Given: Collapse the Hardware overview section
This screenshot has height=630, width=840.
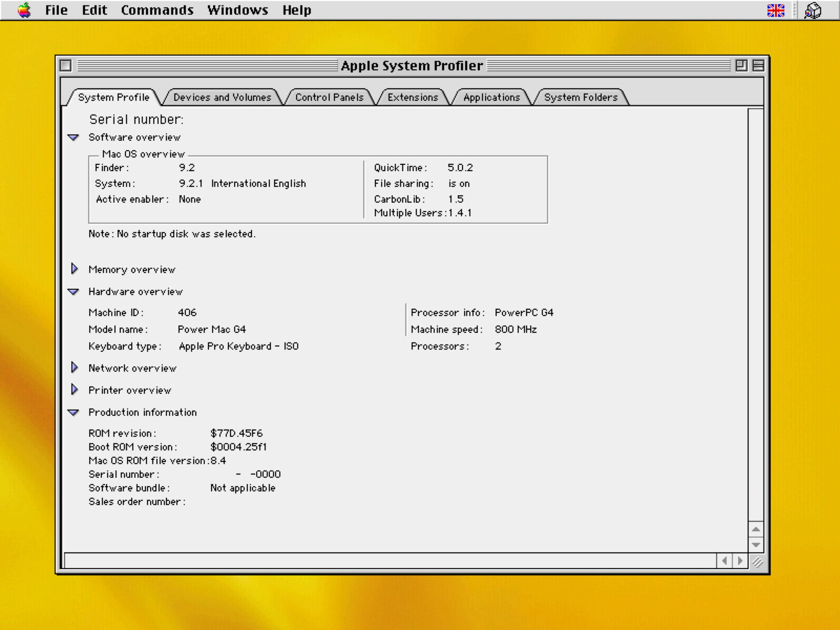Looking at the screenshot, I should [x=73, y=292].
